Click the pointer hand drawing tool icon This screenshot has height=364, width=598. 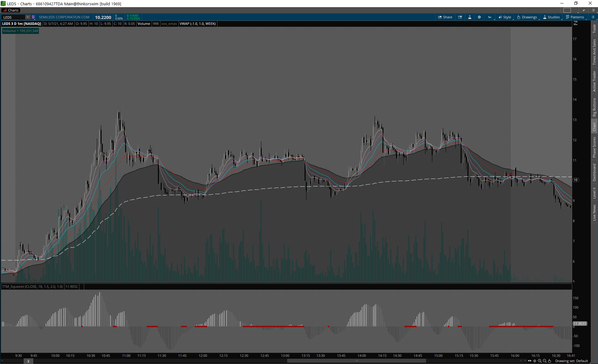click(550, 361)
